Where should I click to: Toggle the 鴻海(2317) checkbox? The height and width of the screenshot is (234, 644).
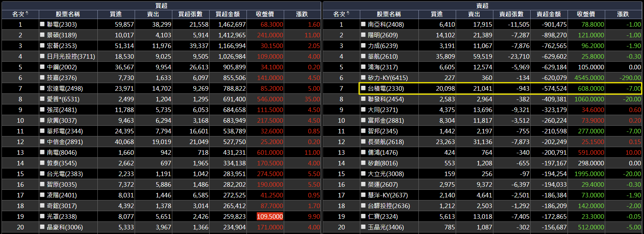(x=363, y=67)
